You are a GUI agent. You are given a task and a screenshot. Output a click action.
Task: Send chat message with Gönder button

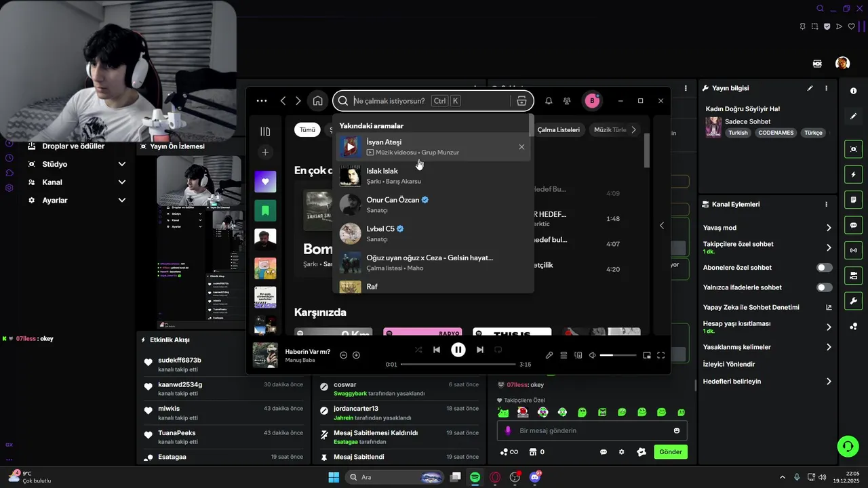(671, 452)
